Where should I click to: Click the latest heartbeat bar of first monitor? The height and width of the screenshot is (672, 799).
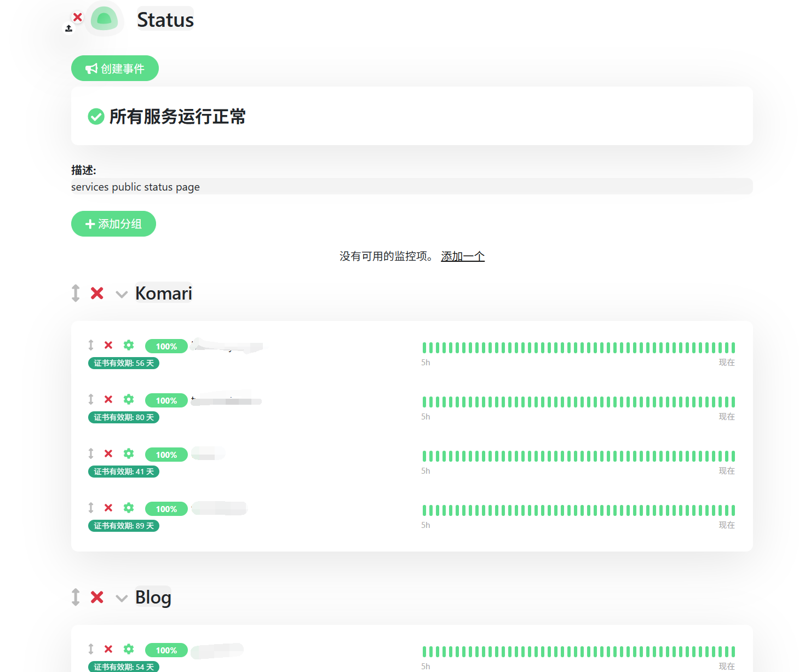(733, 348)
